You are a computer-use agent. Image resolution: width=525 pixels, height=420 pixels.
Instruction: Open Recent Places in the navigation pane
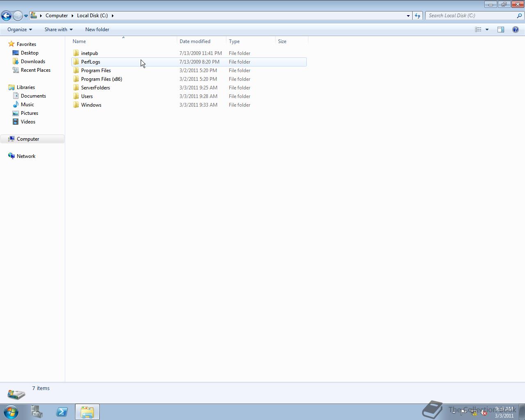(36, 70)
